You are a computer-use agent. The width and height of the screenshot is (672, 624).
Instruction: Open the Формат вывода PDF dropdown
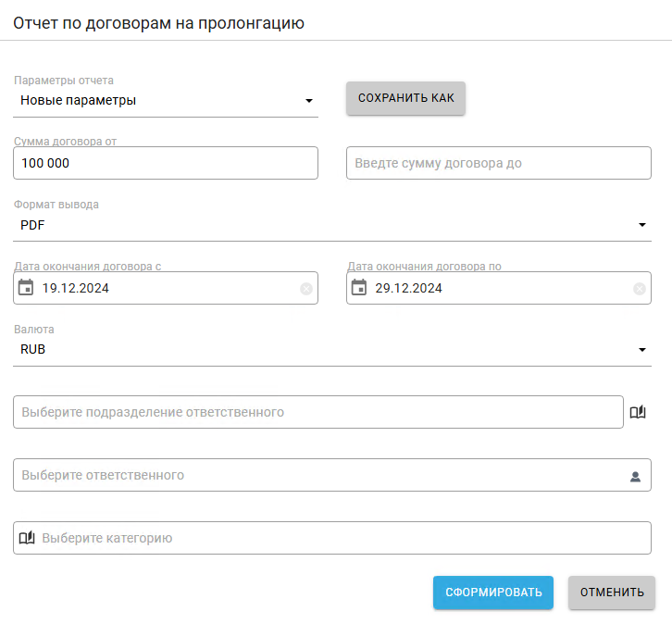tap(642, 225)
